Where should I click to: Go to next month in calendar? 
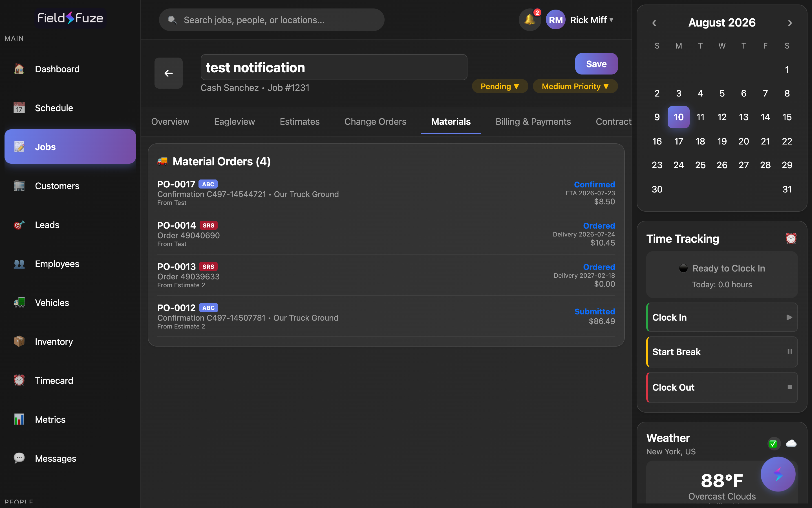pyautogui.click(x=790, y=23)
